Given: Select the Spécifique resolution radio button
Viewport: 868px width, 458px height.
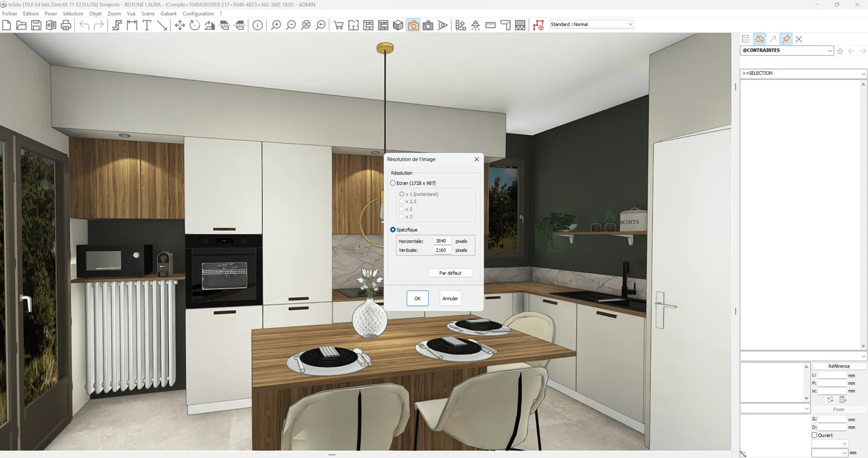Looking at the screenshot, I should (392, 230).
